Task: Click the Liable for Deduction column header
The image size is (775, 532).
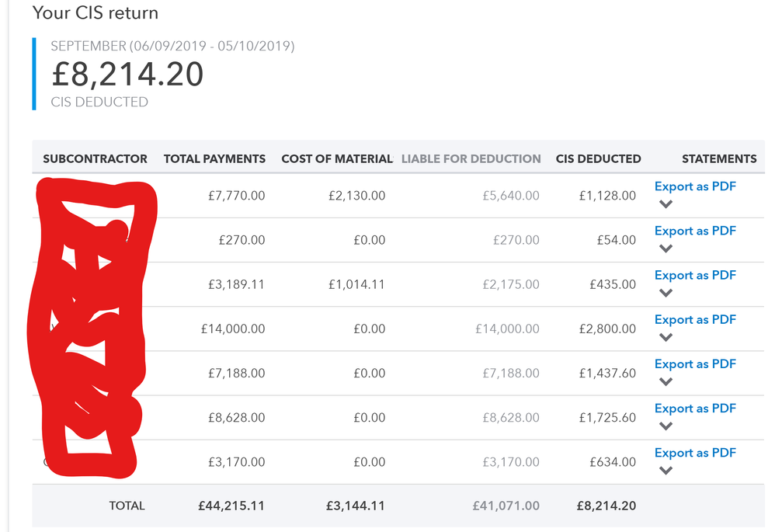Action: tap(471, 158)
